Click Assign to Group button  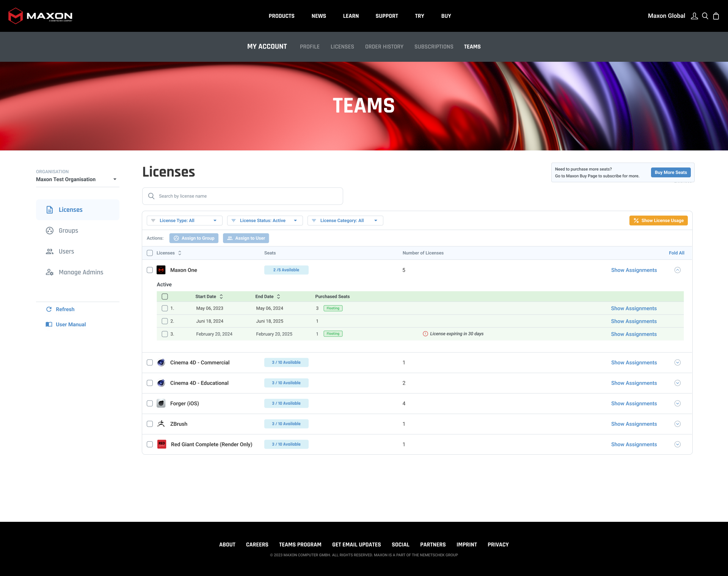[x=194, y=238]
